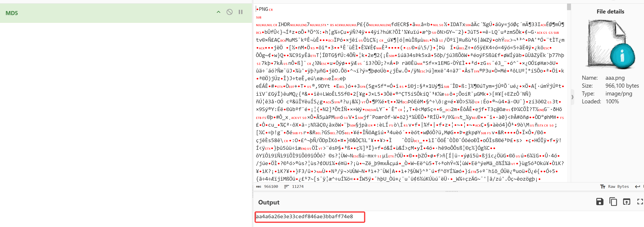Click the Output panel heading
This screenshot has width=644, height=227.
269,202
